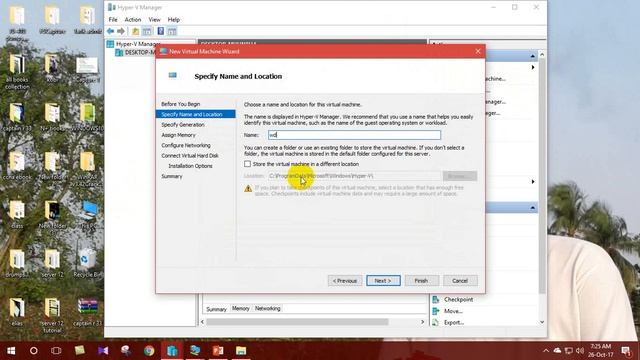Click the Checkpoint action icon
640x360 pixels.
[436, 299]
